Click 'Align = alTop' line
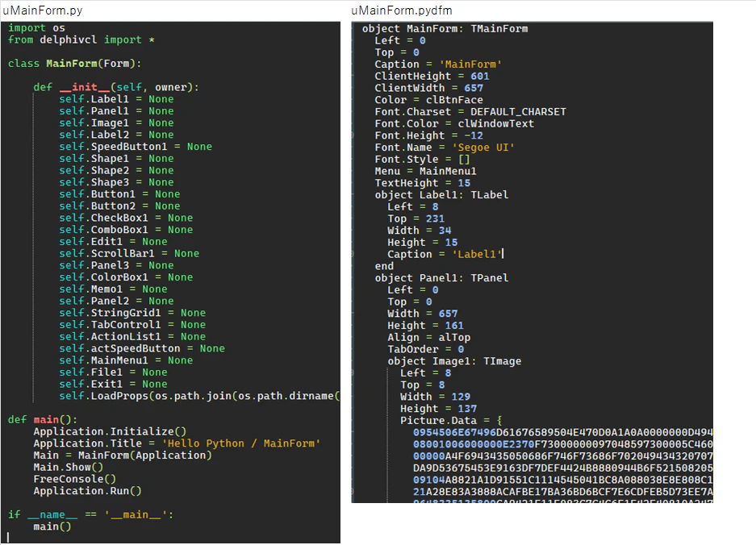 click(429, 337)
